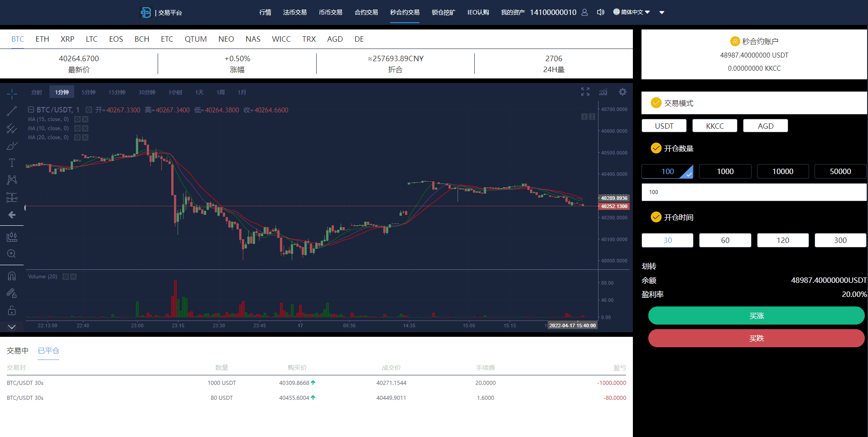The image size is (868, 437).
Task: Select KKCC trading mode
Action: tap(714, 126)
